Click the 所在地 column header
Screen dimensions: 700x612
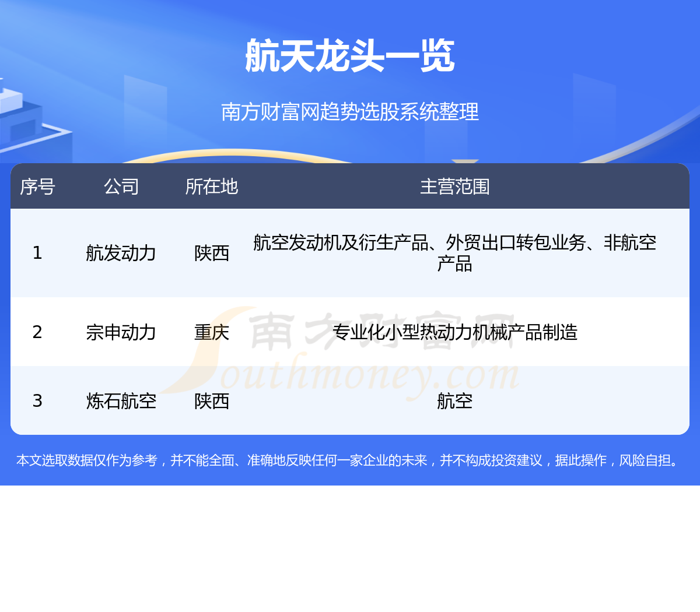click(x=212, y=187)
